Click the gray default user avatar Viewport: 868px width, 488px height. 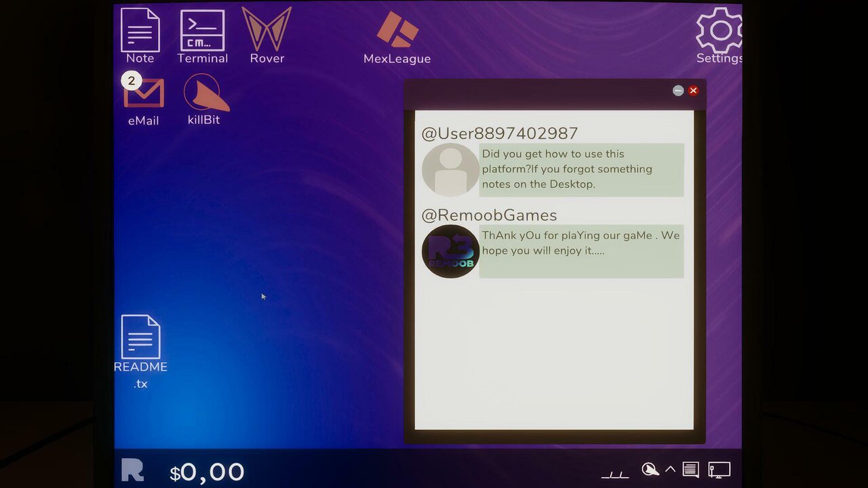(450, 170)
